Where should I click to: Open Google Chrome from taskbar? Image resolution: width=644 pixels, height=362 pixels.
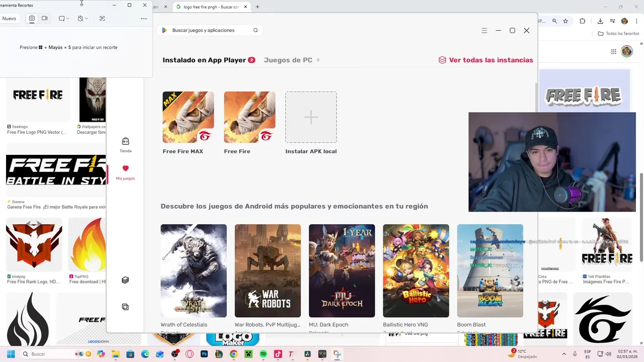pos(233,354)
